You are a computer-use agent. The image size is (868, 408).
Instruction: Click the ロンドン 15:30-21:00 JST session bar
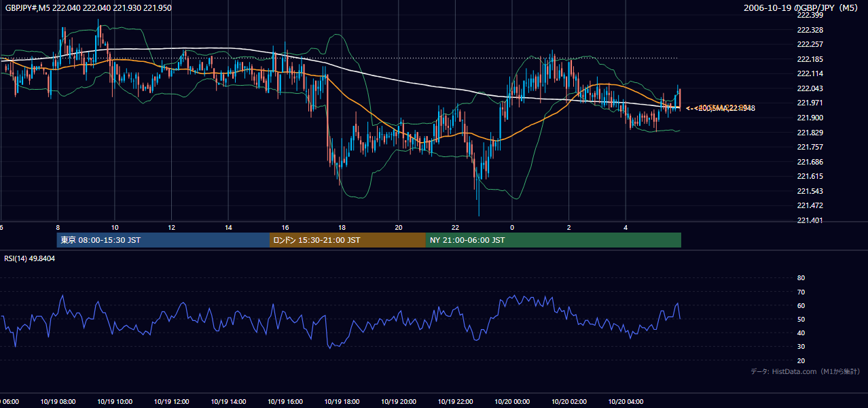[348, 240]
